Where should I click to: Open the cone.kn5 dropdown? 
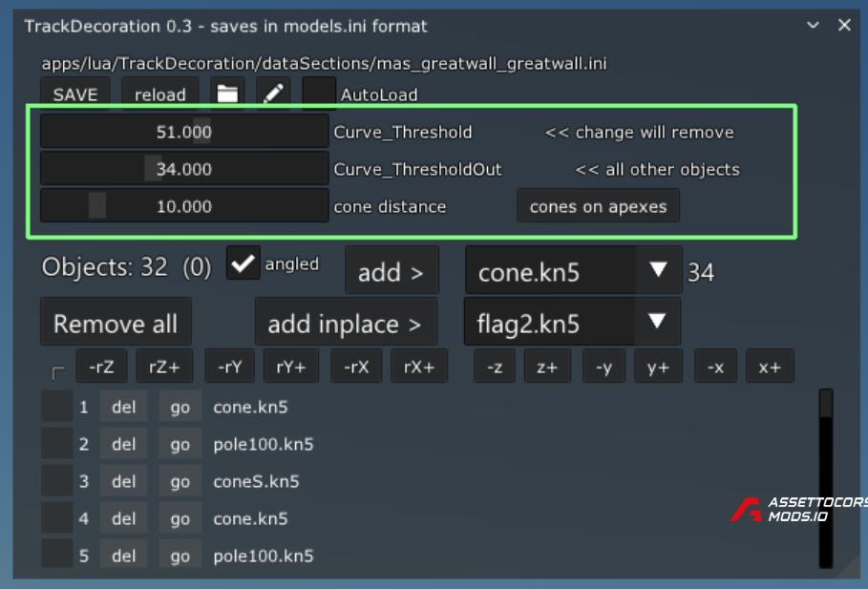pyautogui.click(x=574, y=270)
